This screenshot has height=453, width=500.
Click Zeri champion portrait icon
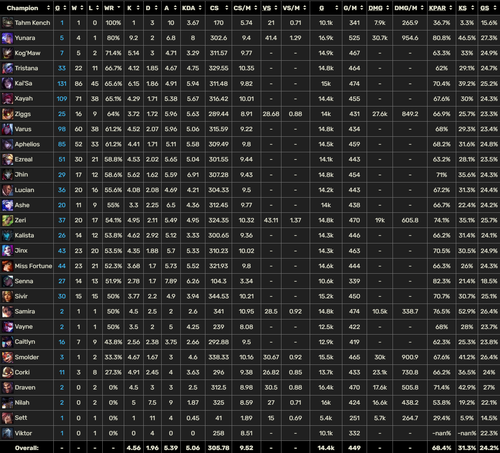[x=7, y=220]
